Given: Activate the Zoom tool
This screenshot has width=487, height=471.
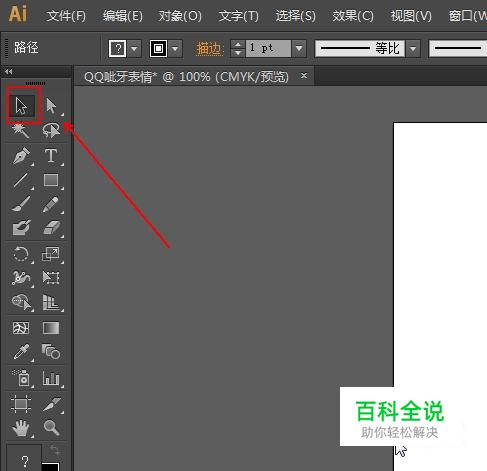Looking at the screenshot, I should [x=51, y=428].
